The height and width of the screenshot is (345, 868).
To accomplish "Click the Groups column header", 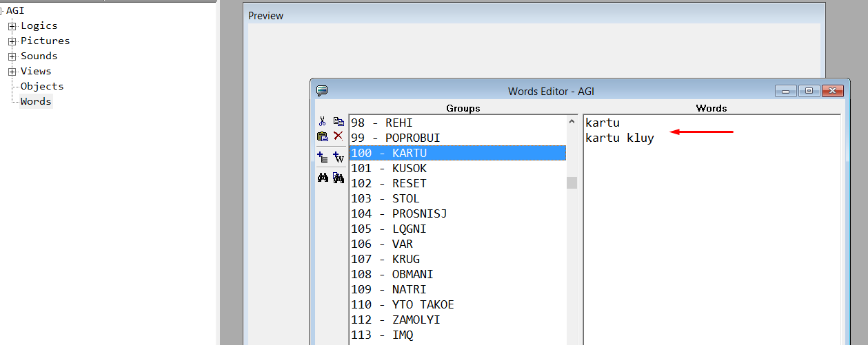I will click(x=463, y=108).
